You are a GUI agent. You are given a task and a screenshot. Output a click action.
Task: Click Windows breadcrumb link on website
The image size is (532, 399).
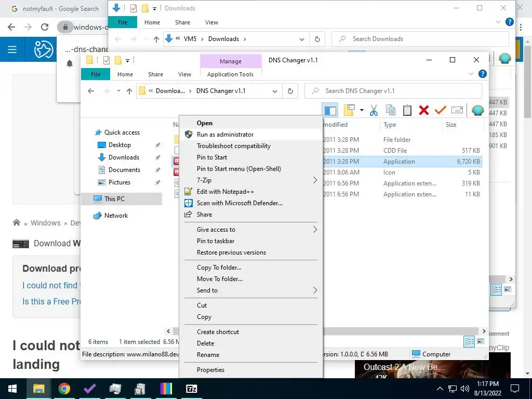pyautogui.click(x=46, y=223)
